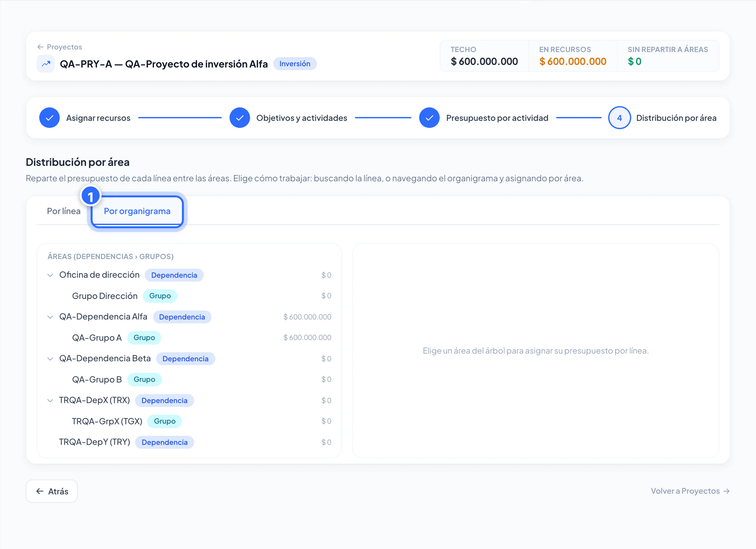Click the Grupo badge next to QA-Grupo B

(144, 379)
